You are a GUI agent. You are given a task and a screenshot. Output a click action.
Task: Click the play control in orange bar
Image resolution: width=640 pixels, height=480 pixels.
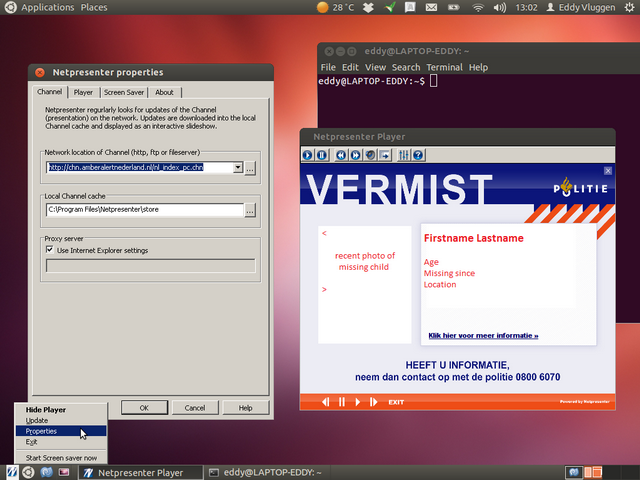pos(358,402)
